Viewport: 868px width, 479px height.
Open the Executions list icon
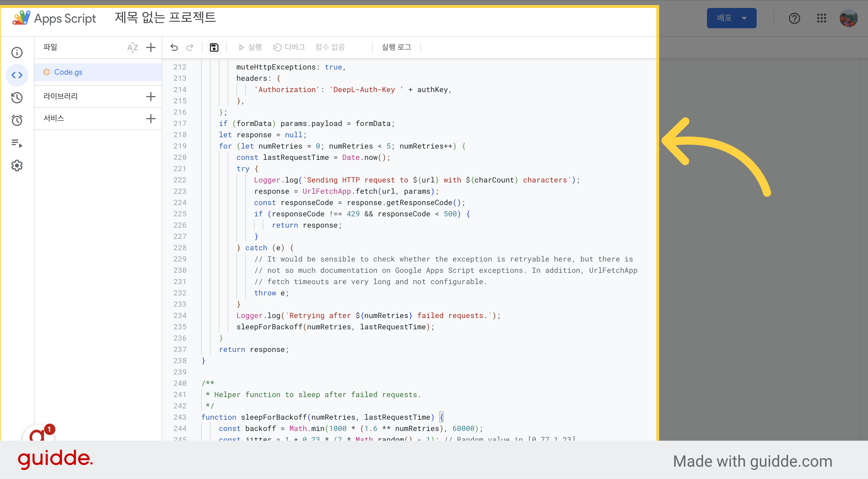[x=17, y=143]
